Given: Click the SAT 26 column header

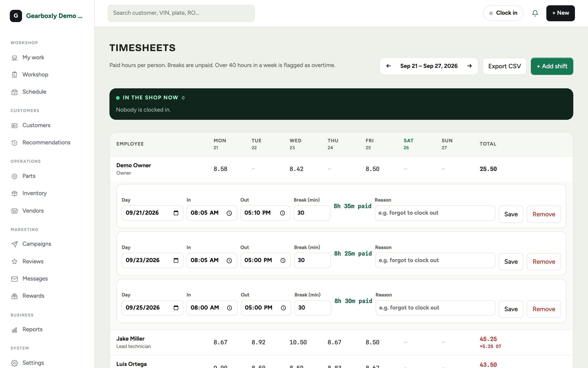Looking at the screenshot, I should (408, 144).
